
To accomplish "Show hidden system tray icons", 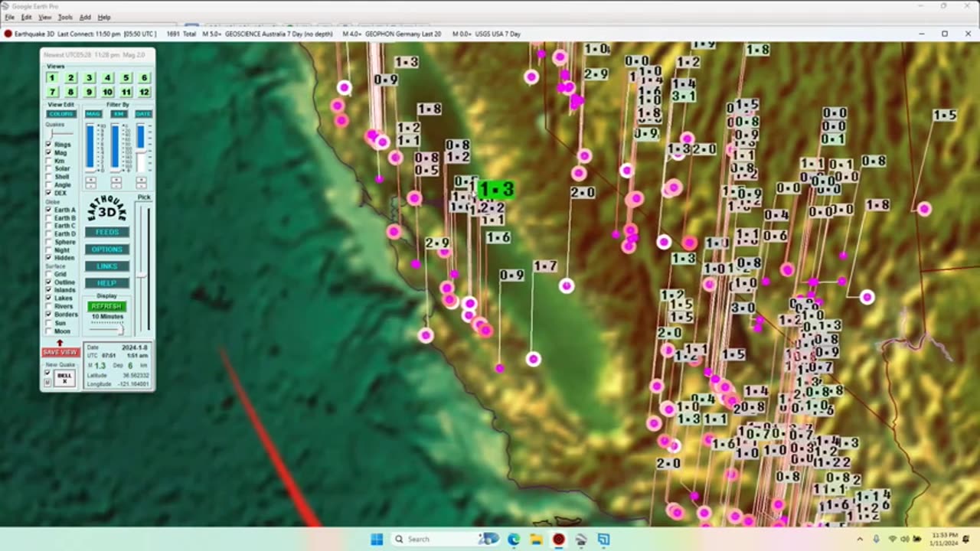I will tap(860, 539).
